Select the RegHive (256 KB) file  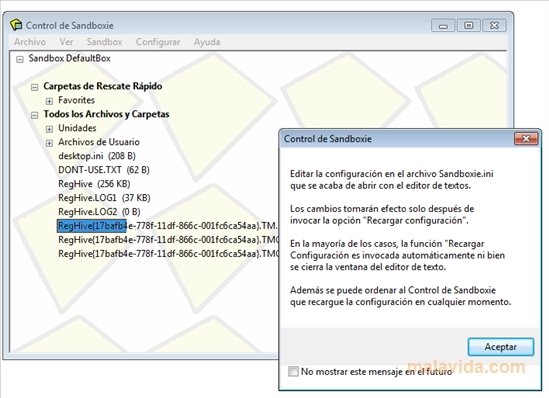(x=94, y=184)
